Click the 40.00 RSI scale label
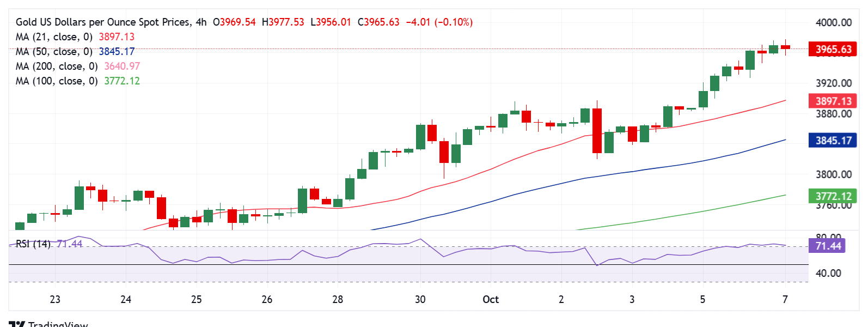Viewport: 868px width, 327px height. tap(828, 273)
